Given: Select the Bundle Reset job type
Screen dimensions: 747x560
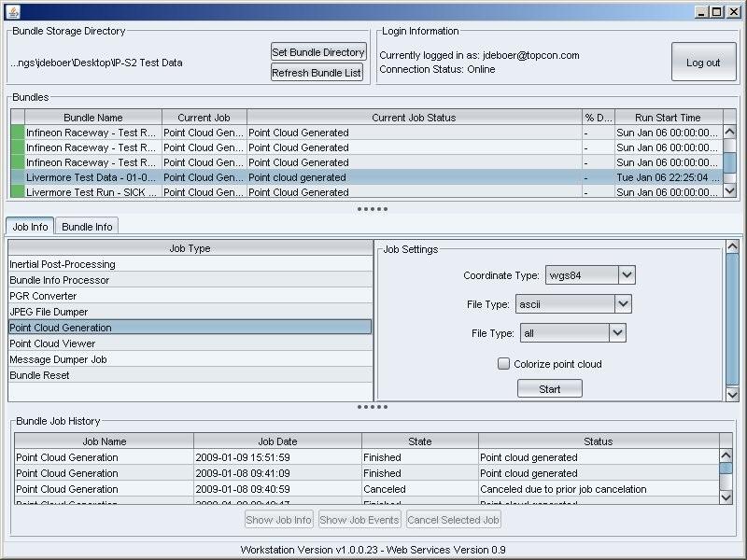Looking at the screenshot, I should click(190, 375).
